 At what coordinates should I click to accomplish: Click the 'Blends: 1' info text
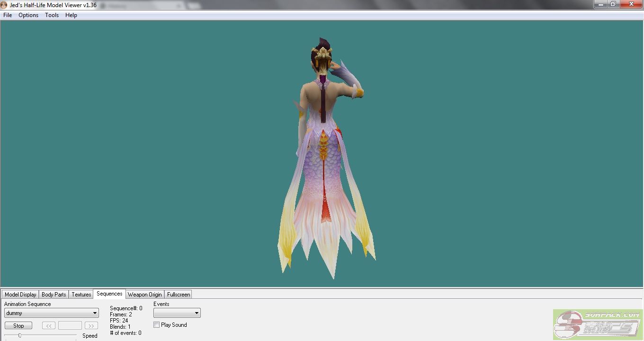pyautogui.click(x=120, y=327)
